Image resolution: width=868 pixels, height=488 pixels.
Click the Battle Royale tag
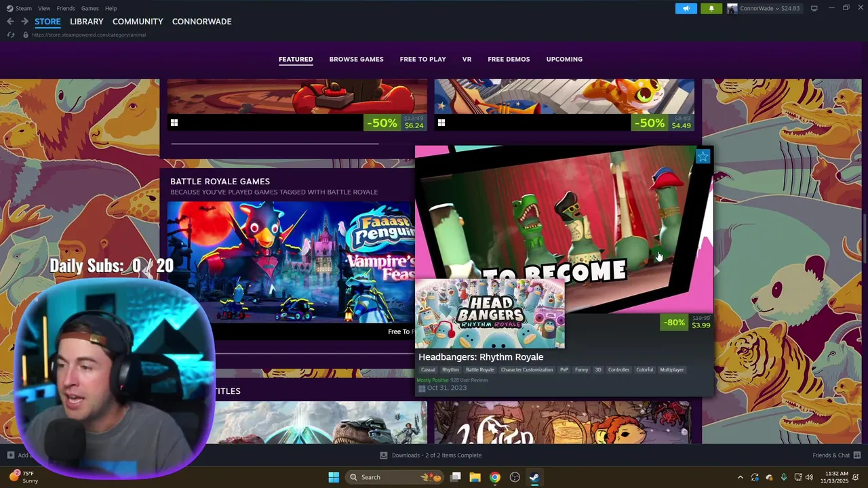click(479, 370)
